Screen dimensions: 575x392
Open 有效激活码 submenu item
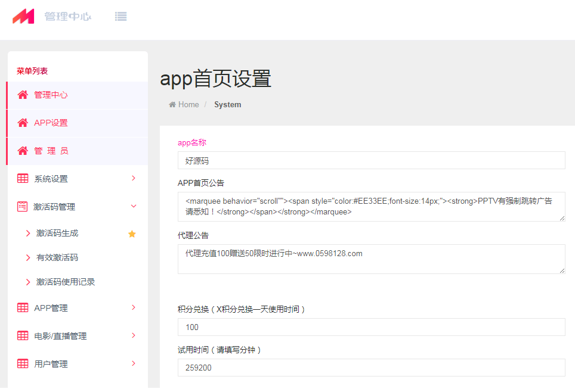pyautogui.click(x=57, y=257)
